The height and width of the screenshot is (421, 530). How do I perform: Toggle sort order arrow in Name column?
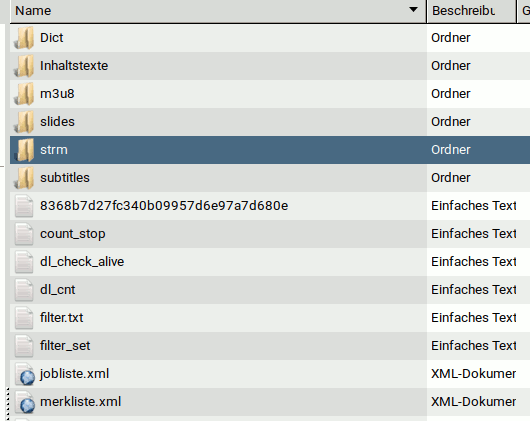[413, 10]
